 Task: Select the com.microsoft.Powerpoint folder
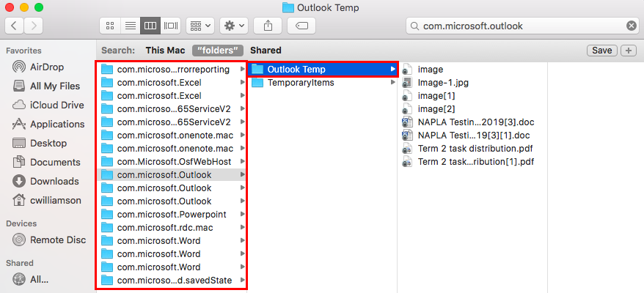click(x=172, y=214)
